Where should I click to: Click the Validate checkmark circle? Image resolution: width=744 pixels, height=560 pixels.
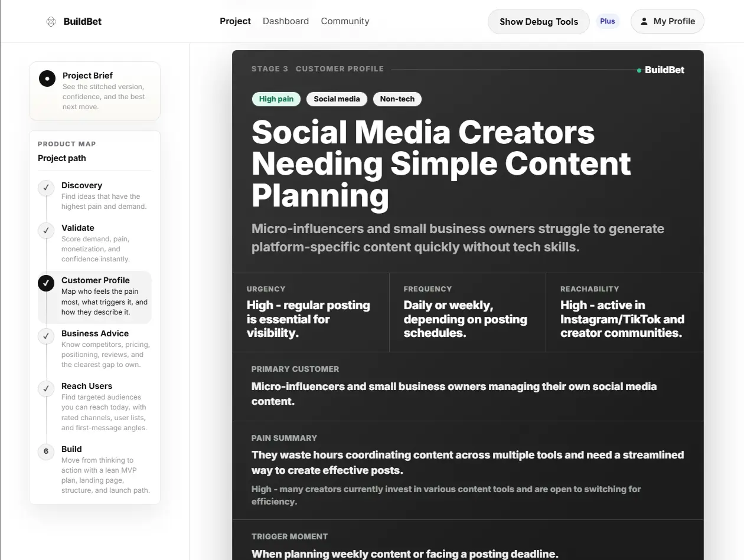(46, 230)
